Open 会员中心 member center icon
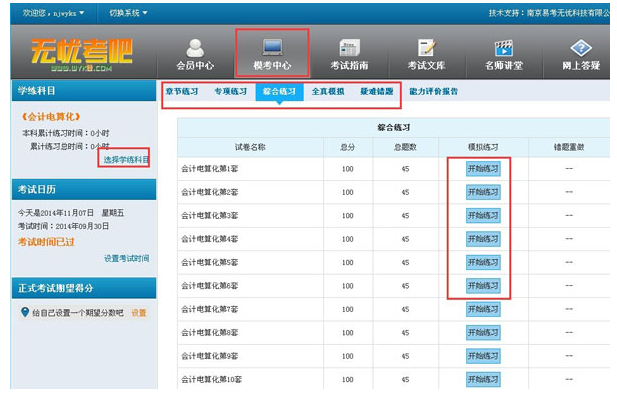617x402 pixels. [x=195, y=47]
